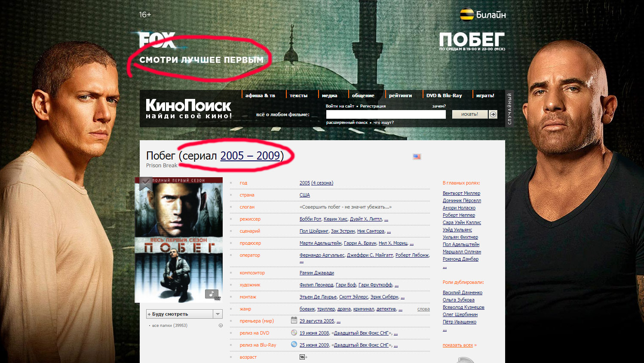
Task: Click the FOX logo
Action: 157,40
